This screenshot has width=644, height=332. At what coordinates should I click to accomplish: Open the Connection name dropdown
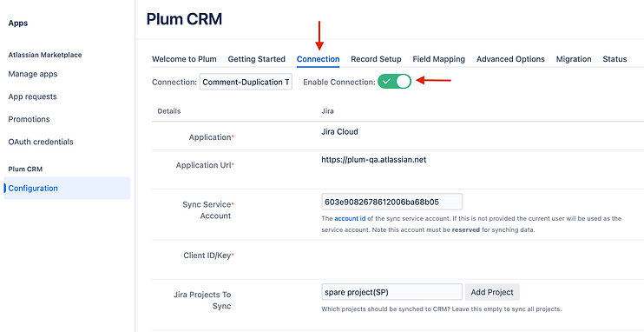246,82
